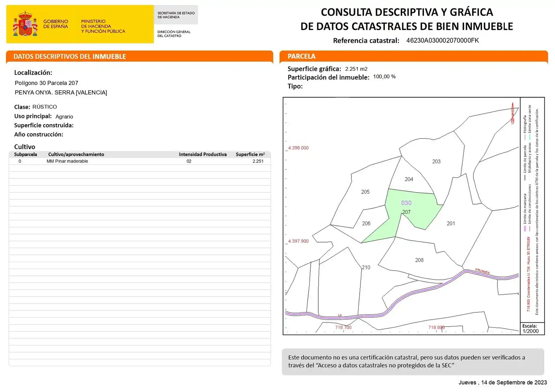Click the '02' productive intensity cell
The image size is (555, 392).
(189, 161)
